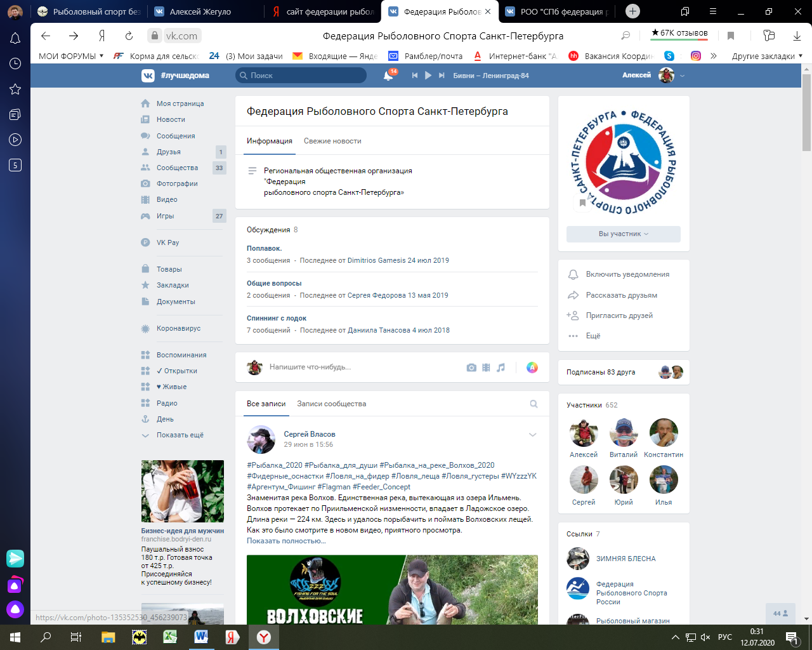Image resolution: width=812 pixels, height=650 pixels.
Task: Open Участники 652 members list
Action: 592,405
